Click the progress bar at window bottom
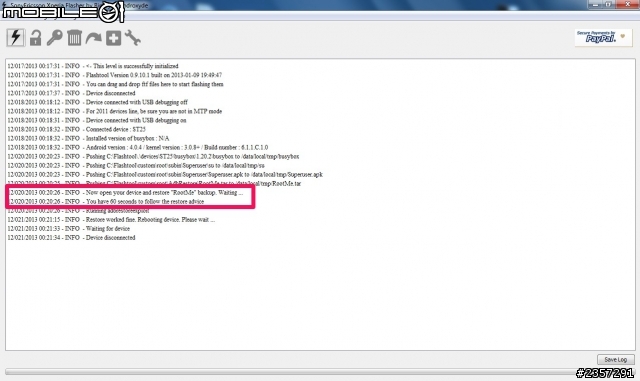640x381 pixels. click(x=320, y=372)
